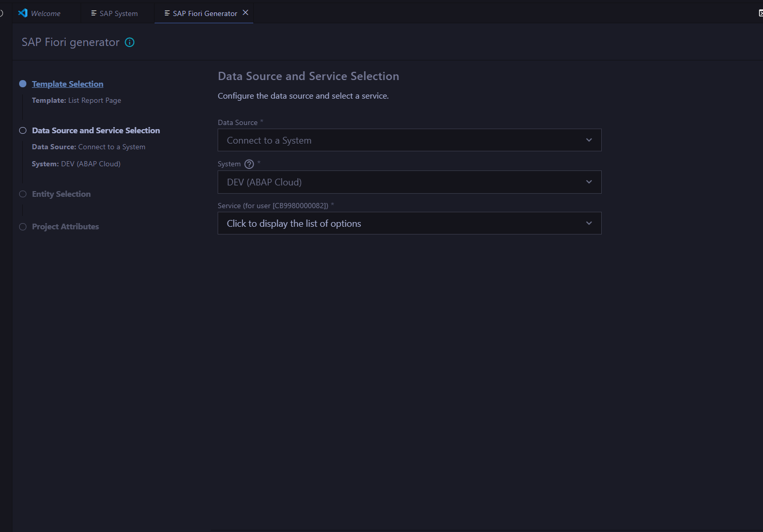The image size is (763, 532).
Task: Close the SAP Fiori Generator tab
Action: point(246,13)
